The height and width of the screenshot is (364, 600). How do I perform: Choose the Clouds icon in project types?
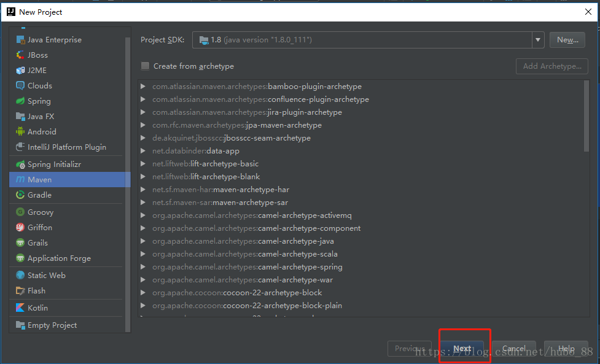pyautogui.click(x=20, y=85)
